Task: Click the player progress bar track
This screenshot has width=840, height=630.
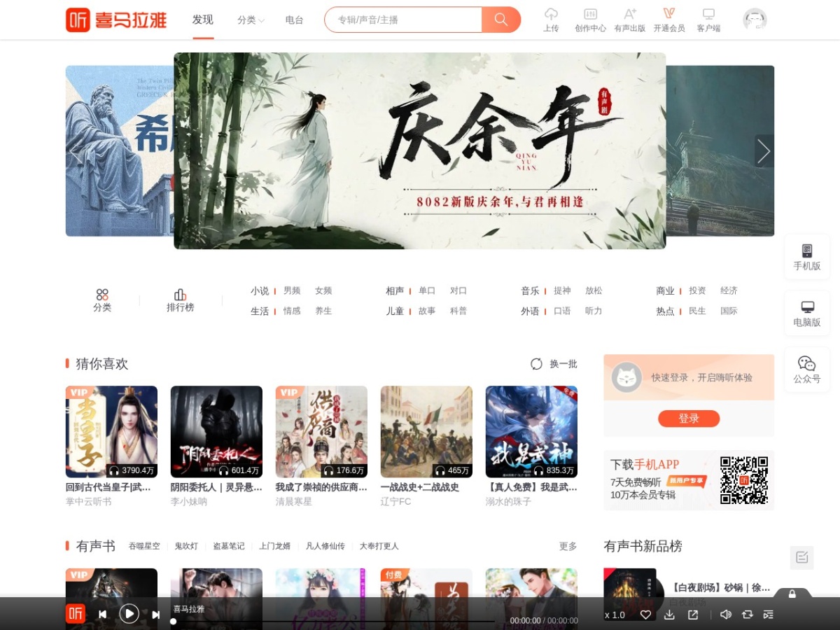Action: (334, 621)
